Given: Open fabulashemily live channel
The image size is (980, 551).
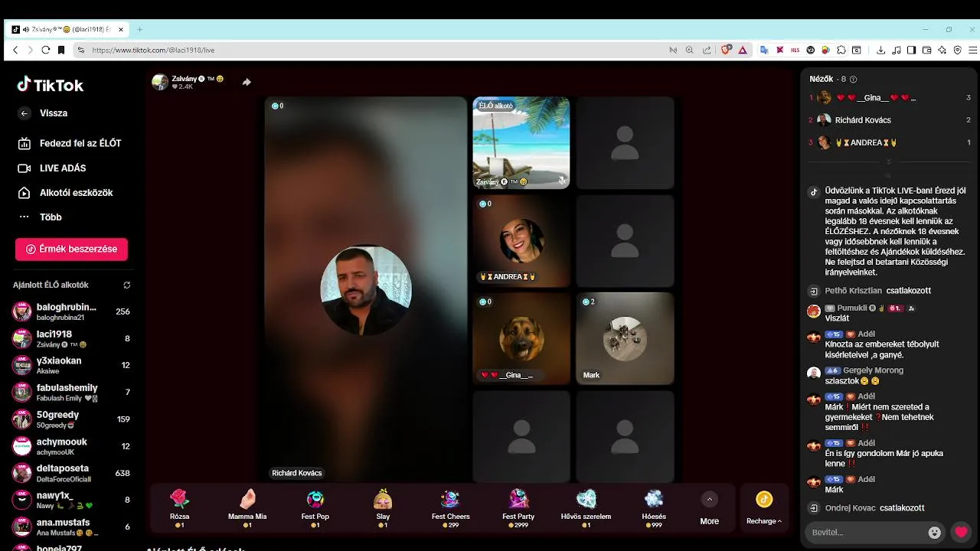Looking at the screenshot, I should coord(71,393).
